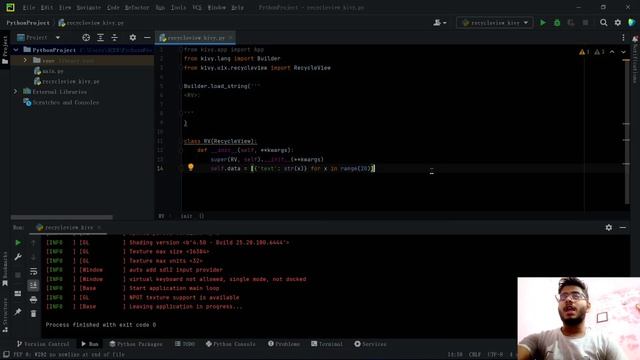The width and height of the screenshot is (640, 360).
Task: Open the recycleview_kivy run configuration dropdown
Action: (x=494, y=23)
